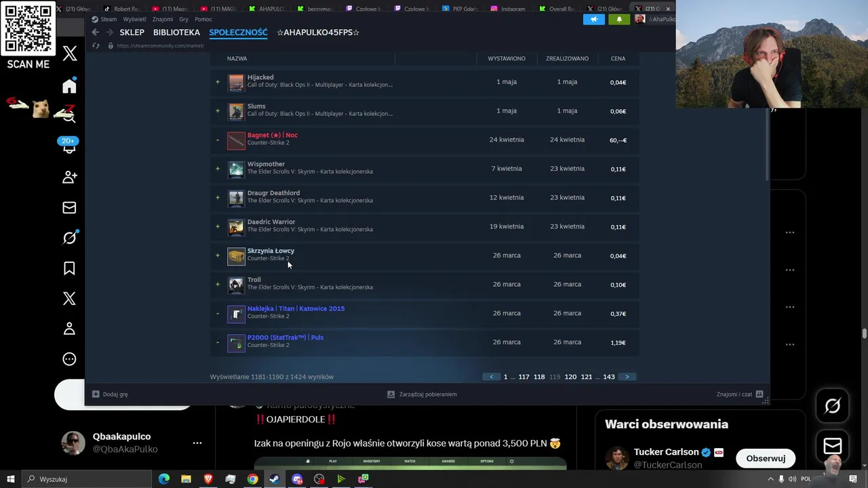Open the Wyświetl menu
Image resolution: width=868 pixels, height=488 pixels.
tap(134, 20)
